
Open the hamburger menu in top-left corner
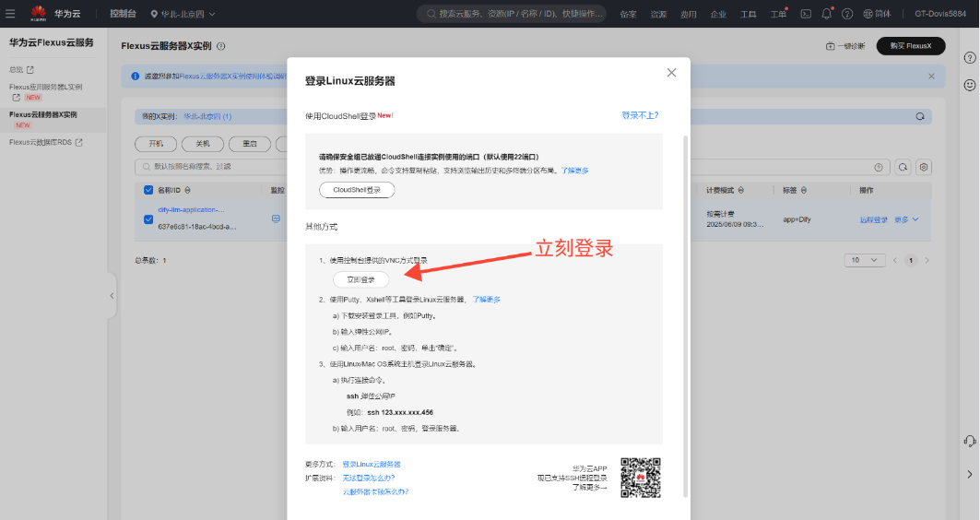pyautogui.click(x=11, y=14)
